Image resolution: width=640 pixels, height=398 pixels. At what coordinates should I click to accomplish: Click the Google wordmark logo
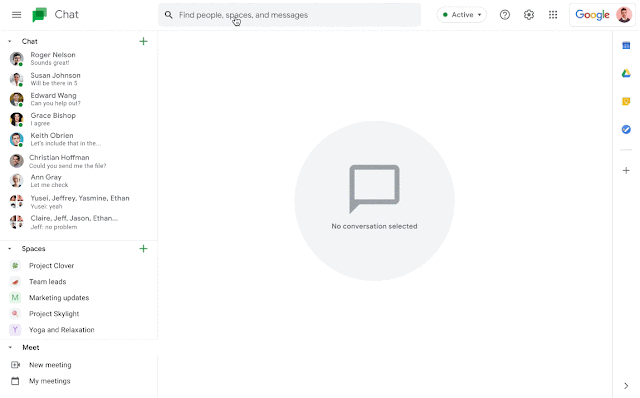click(592, 15)
